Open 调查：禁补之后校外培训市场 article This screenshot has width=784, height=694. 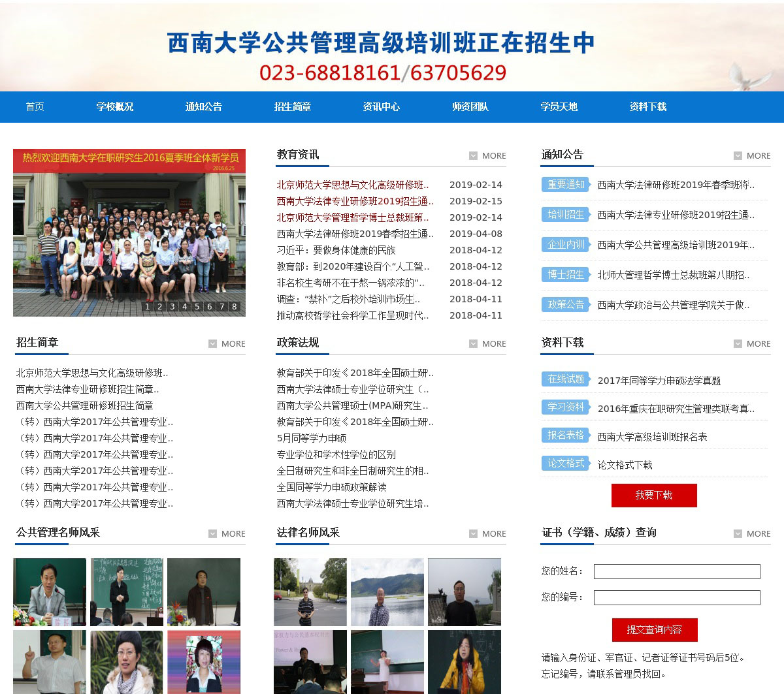(348, 299)
